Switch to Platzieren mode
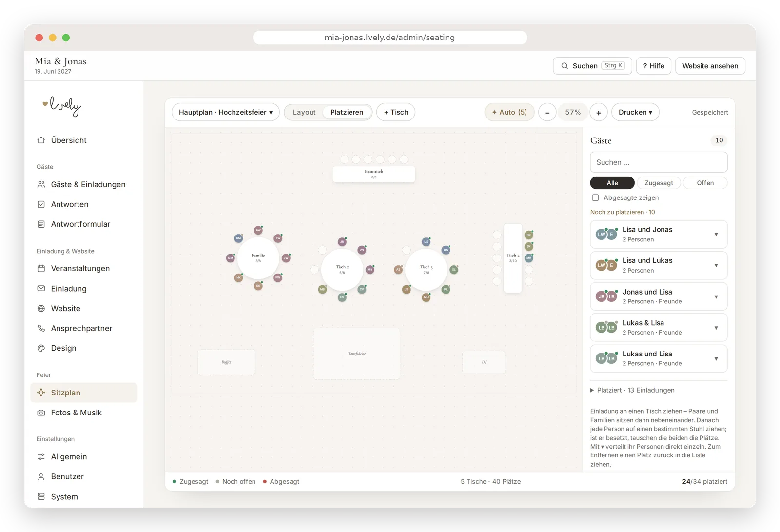The image size is (780, 532). [347, 112]
